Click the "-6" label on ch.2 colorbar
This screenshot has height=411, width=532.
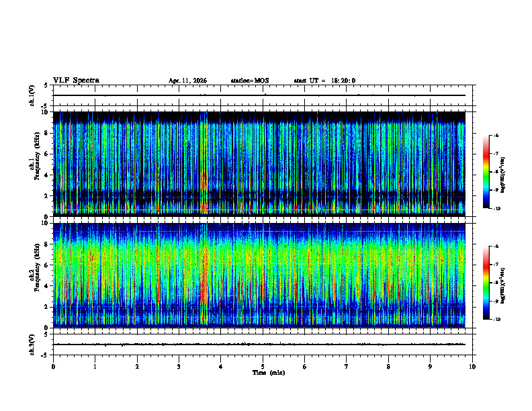point(496,246)
